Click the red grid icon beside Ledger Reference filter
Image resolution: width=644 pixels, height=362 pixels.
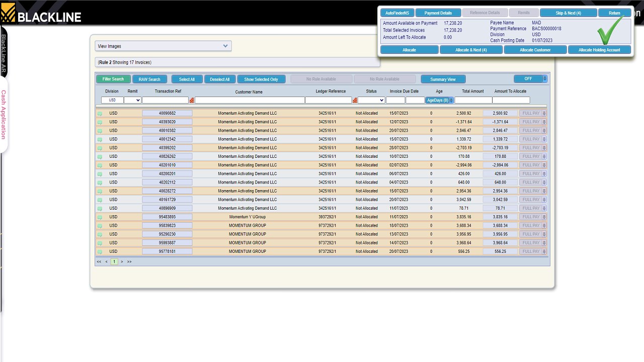coord(355,101)
